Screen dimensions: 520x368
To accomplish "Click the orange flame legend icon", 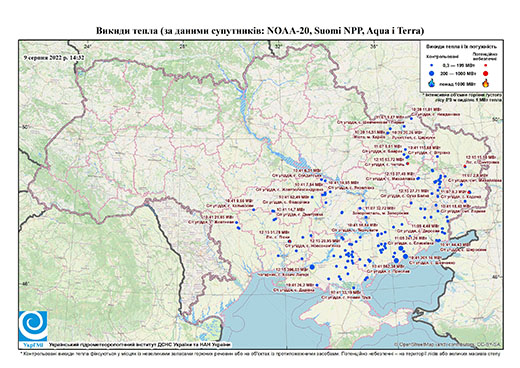I will (x=486, y=83).
